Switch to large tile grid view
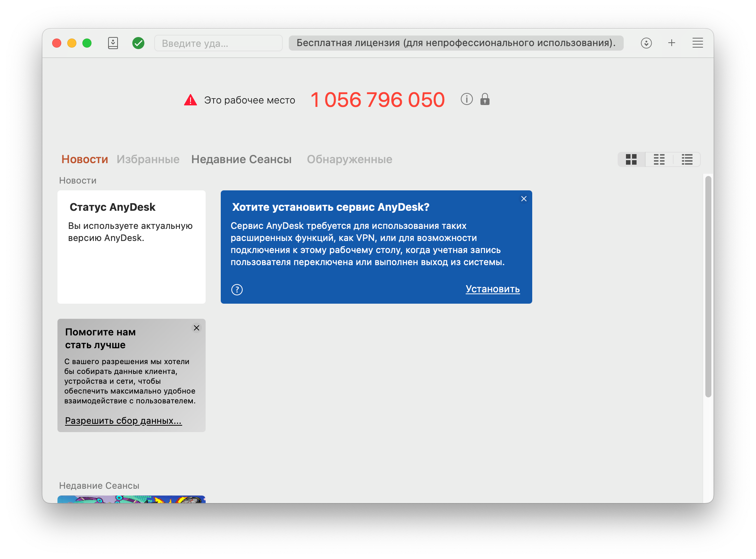Screen dimensions: 756x559 pyautogui.click(x=631, y=159)
